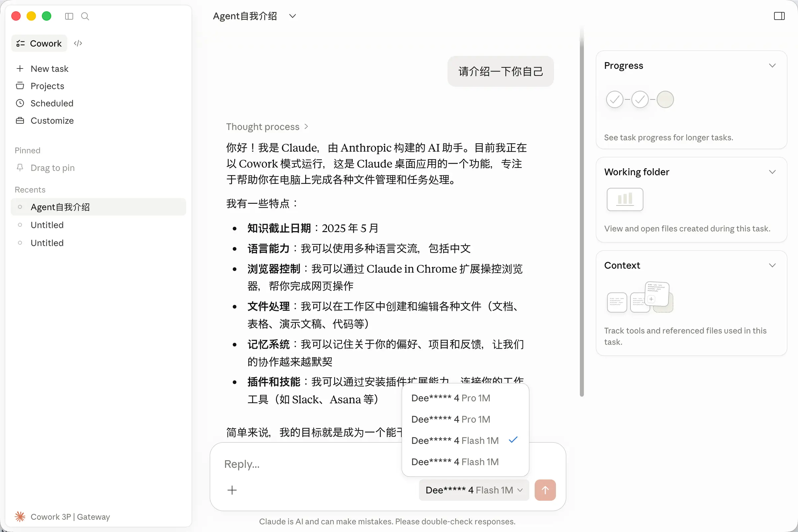
Task: Choose the first Pro 1M model option
Action: [x=451, y=398]
